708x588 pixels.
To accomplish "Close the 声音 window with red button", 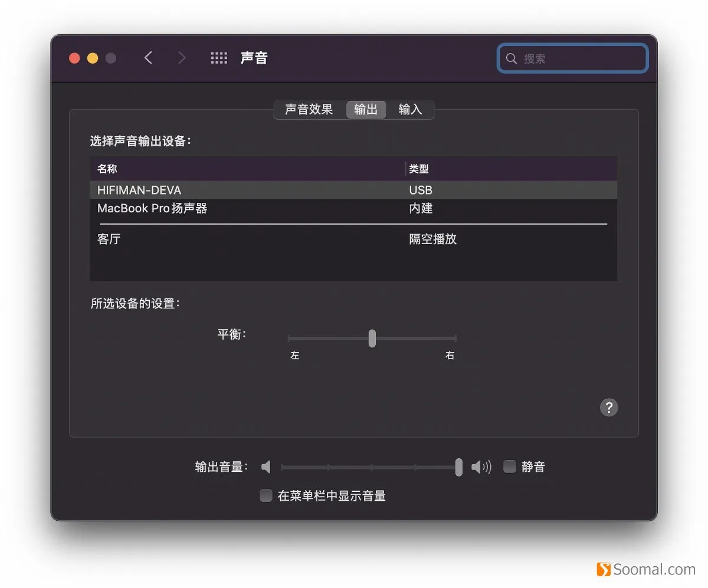I will click(x=74, y=58).
